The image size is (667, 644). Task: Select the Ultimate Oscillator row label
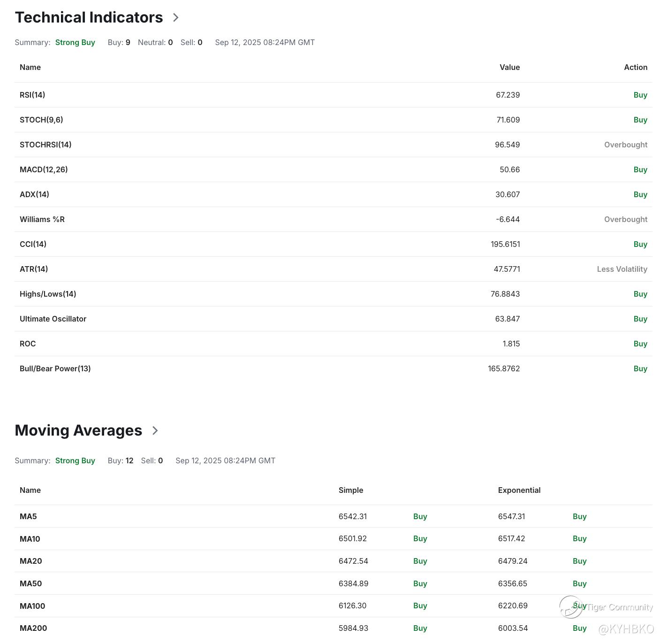point(53,319)
